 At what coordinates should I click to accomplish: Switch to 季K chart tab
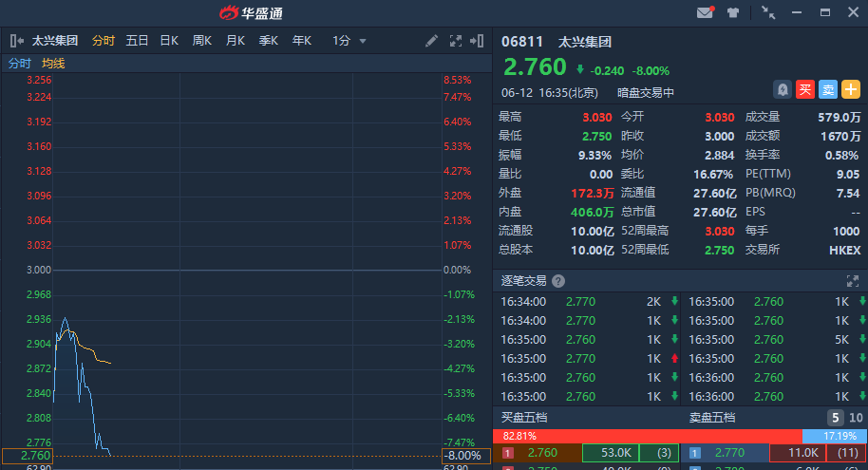268,41
